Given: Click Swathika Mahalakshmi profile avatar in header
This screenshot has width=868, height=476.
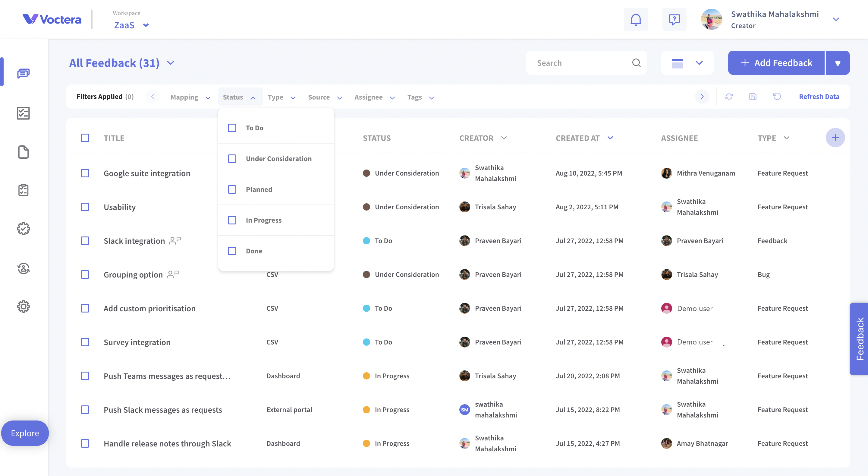Looking at the screenshot, I should pyautogui.click(x=711, y=20).
